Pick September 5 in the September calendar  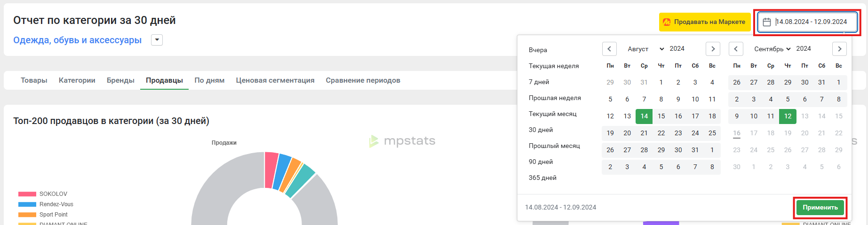coord(788,99)
